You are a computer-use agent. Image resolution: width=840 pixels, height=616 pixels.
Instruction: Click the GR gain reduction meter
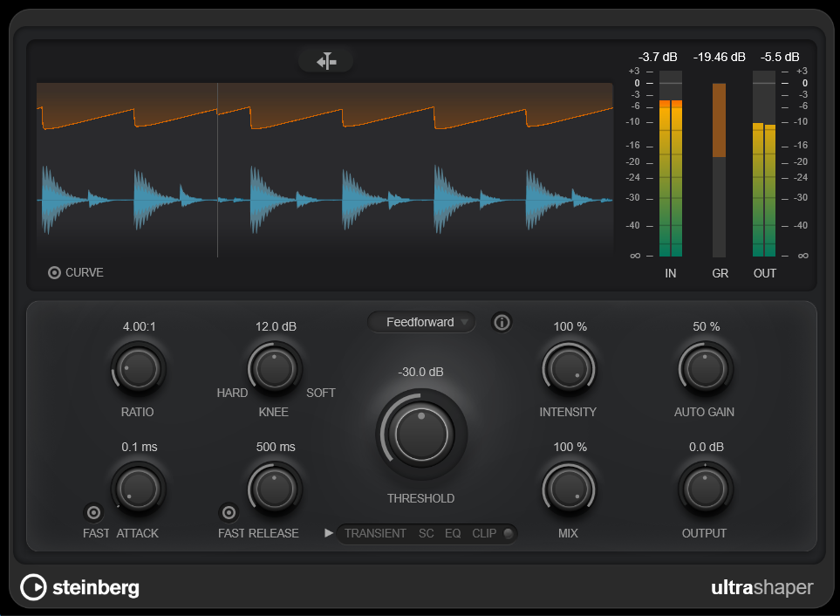click(719, 170)
